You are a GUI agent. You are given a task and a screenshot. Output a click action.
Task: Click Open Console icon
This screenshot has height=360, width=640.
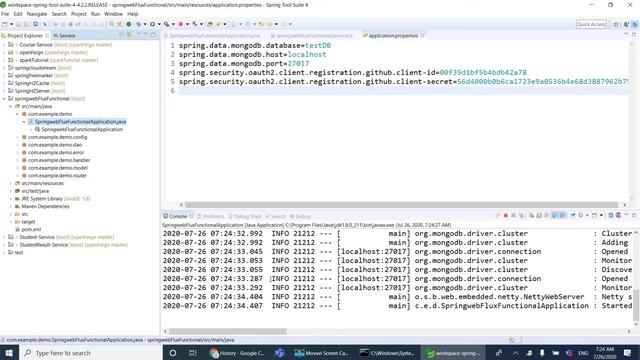595,216
